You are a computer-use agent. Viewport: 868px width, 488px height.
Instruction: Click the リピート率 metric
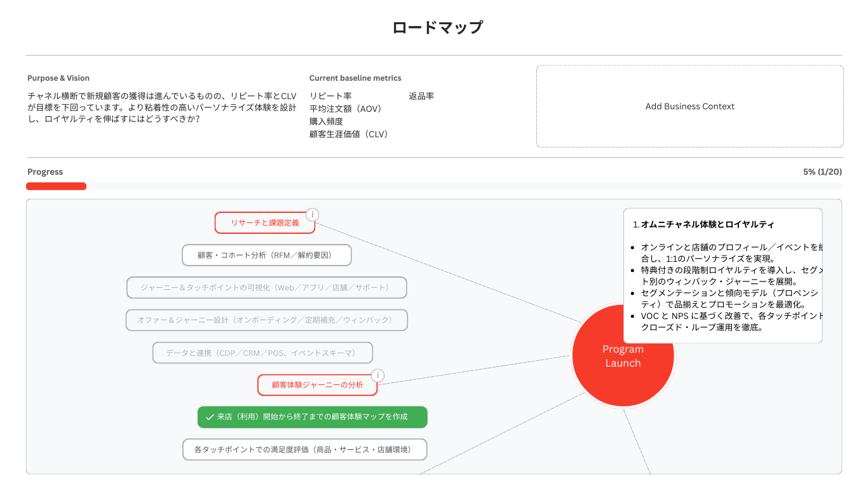tap(330, 96)
